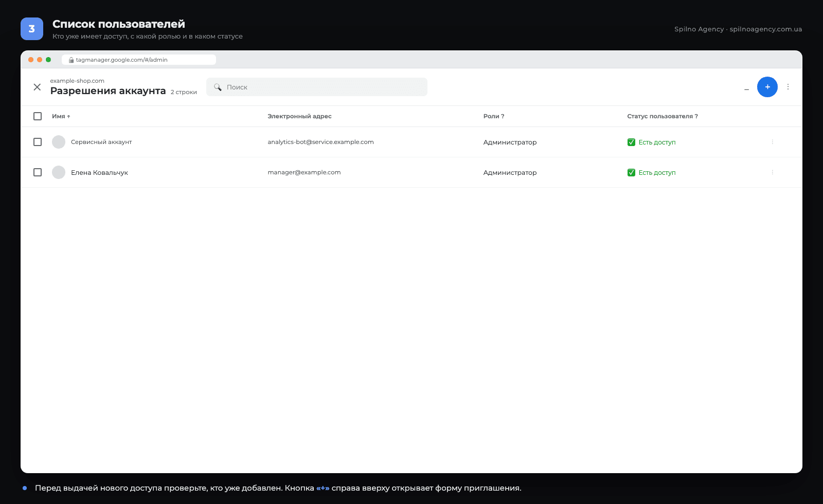This screenshot has height=504, width=823.
Task: Select the name Елена Ковальчук
Action: pyautogui.click(x=99, y=172)
